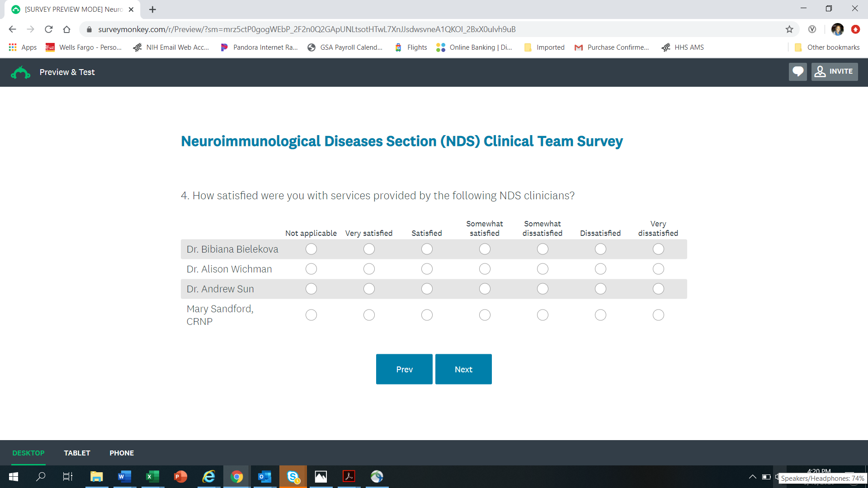The width and height of the screenshot is (868, 488).
Task: Click the INVITE button
Action: pos(835,72)
